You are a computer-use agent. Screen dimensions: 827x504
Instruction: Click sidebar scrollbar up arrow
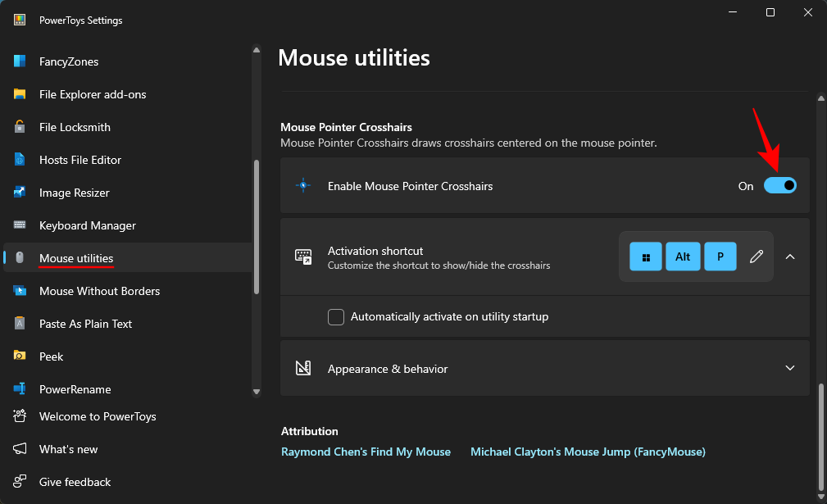(x=257, y=50)
